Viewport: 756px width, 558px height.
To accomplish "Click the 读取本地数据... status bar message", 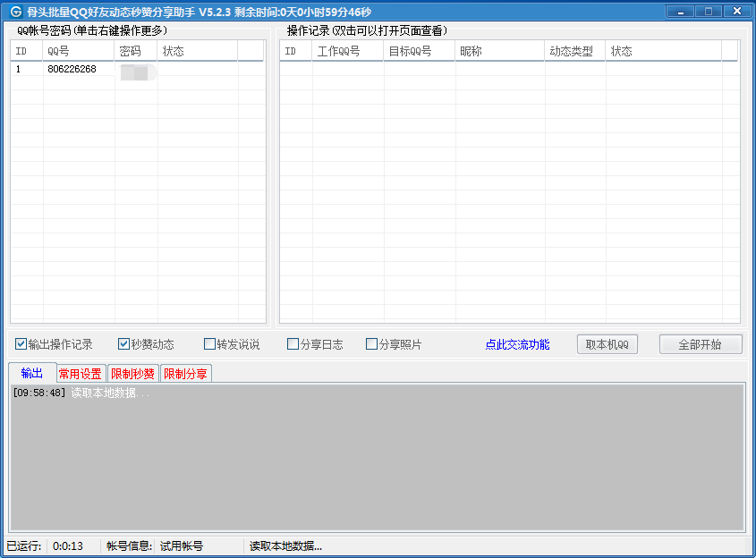I will tap(285, 546).
